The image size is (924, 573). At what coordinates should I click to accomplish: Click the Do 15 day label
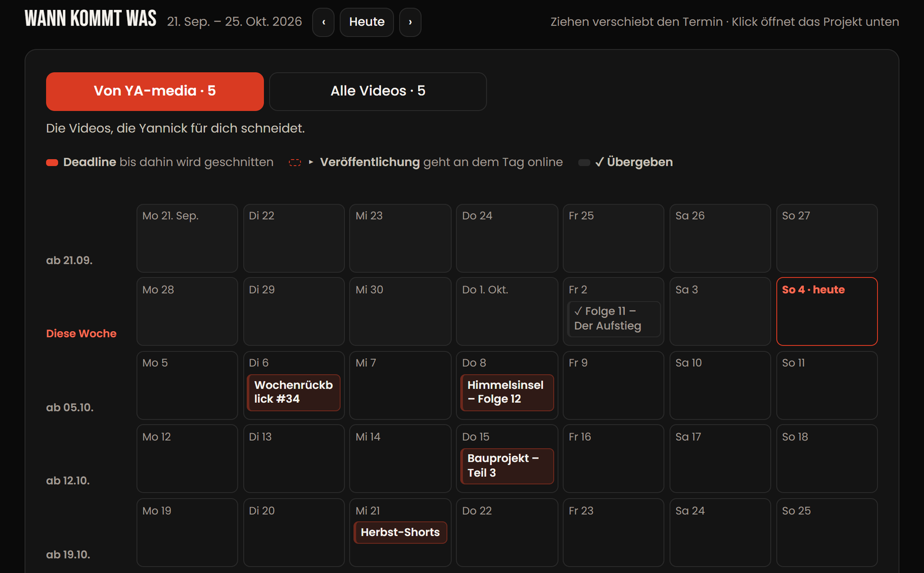click(476, 437)
